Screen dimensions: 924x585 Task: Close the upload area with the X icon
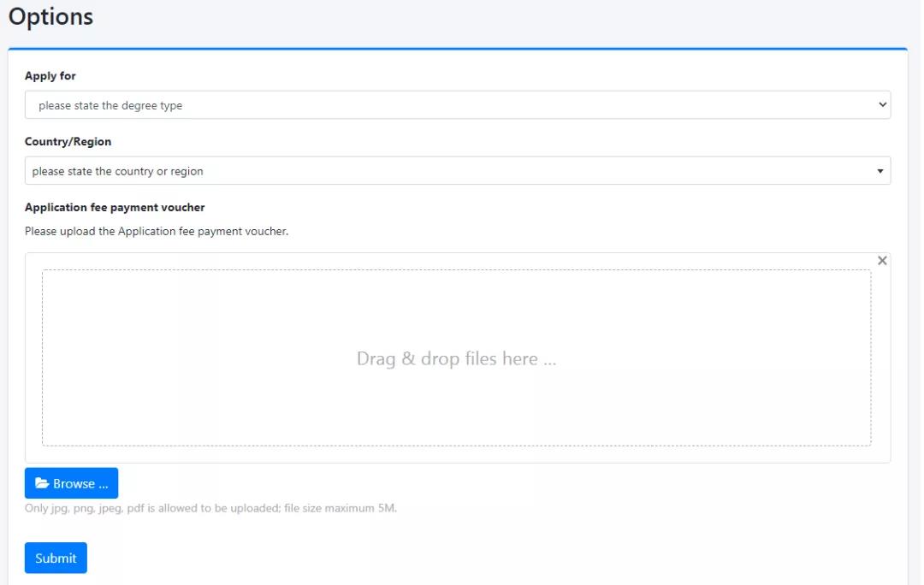click(881, 260)
